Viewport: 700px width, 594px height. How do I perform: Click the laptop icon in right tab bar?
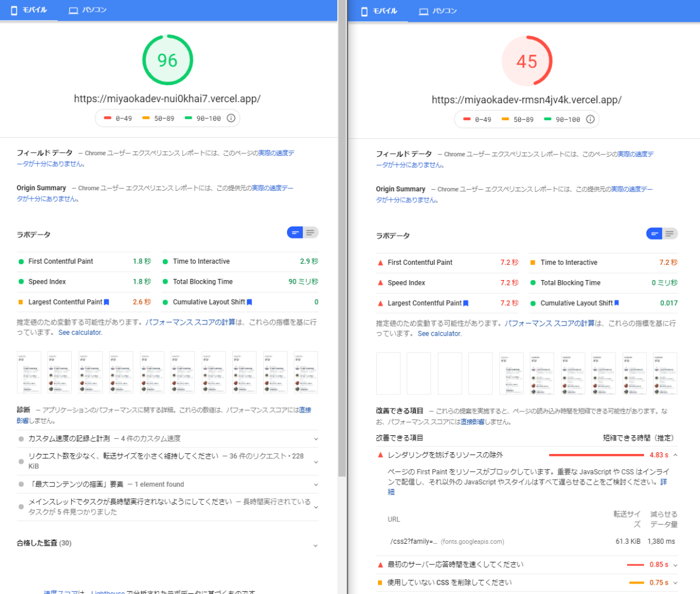[x=423, y=12]
